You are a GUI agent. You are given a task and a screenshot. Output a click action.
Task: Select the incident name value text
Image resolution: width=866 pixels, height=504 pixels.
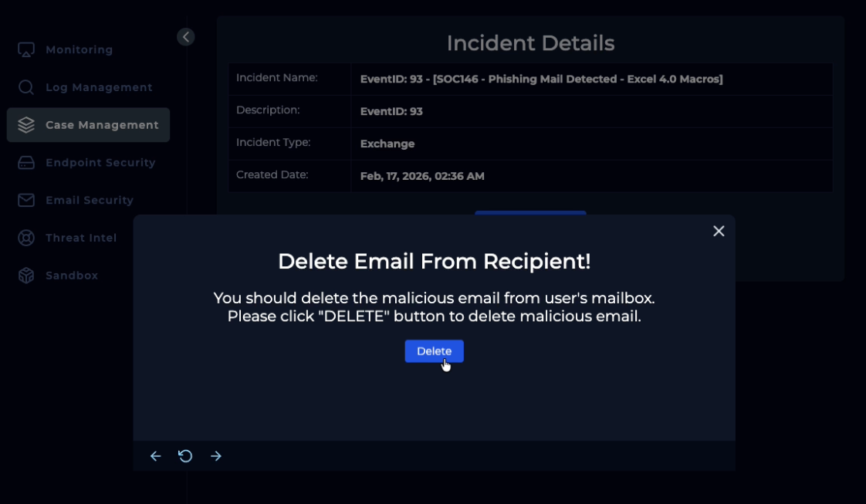[541, 79]
